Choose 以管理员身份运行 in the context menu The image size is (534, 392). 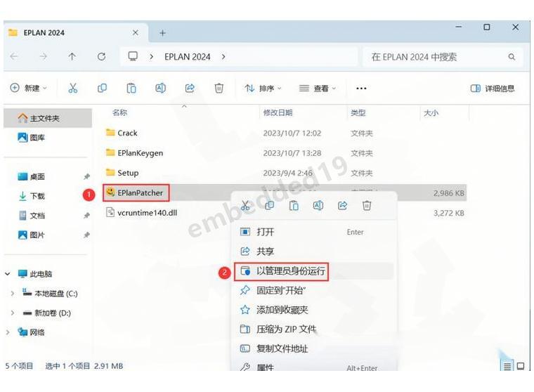coord(314,271)
